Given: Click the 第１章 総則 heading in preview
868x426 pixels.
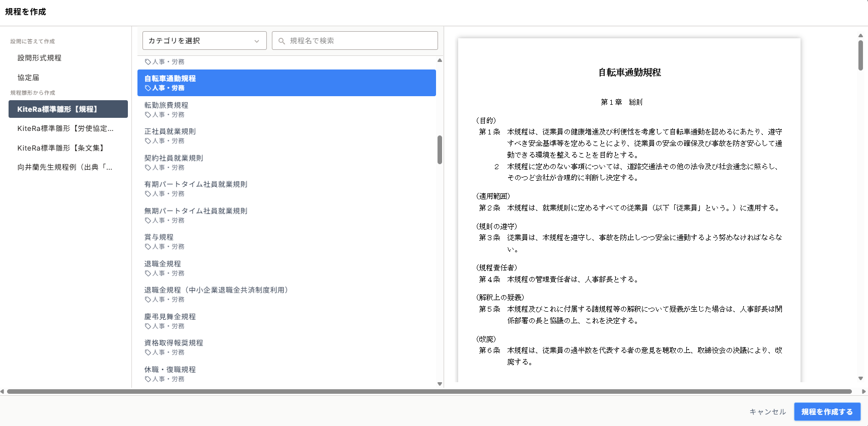Looking at the screenshot, I should click(x=621, y=102).
